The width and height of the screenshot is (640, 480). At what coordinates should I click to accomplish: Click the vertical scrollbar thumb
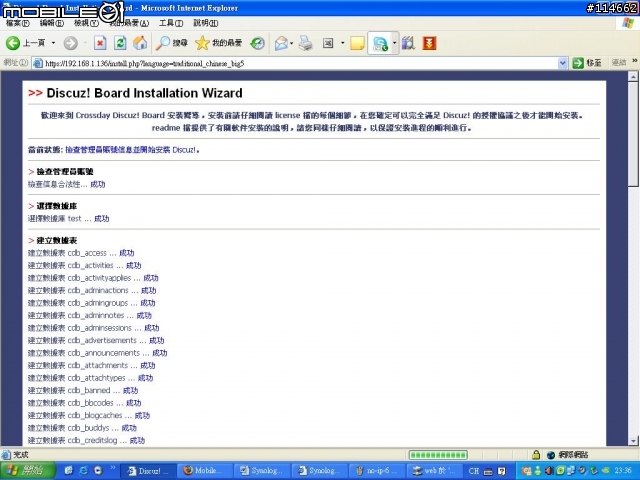[x=633, y=135]
